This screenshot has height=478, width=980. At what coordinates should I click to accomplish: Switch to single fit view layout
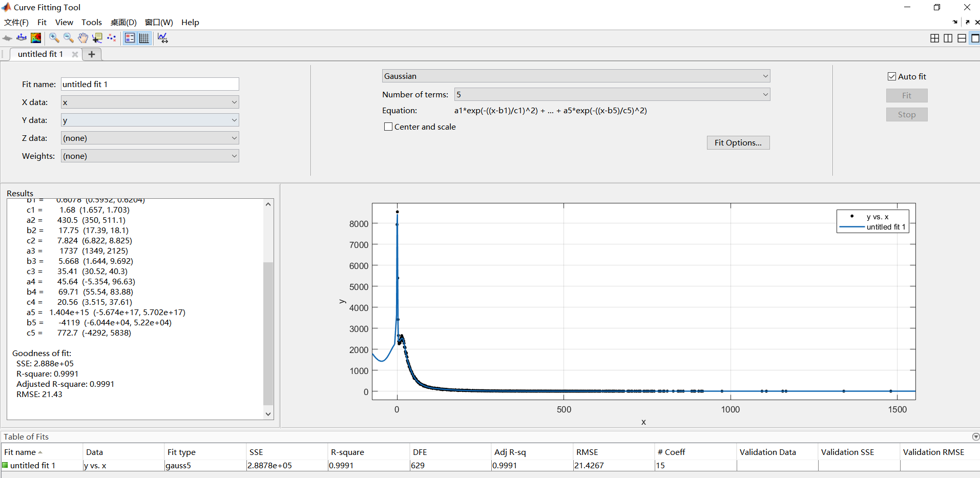(x=975, y=38)
